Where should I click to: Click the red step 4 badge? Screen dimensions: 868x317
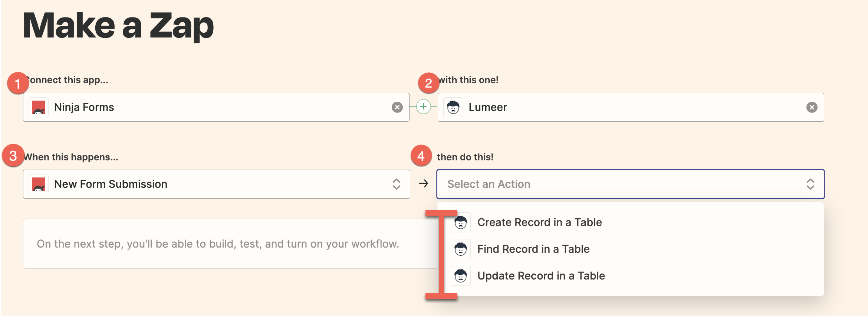coord(421,156)
